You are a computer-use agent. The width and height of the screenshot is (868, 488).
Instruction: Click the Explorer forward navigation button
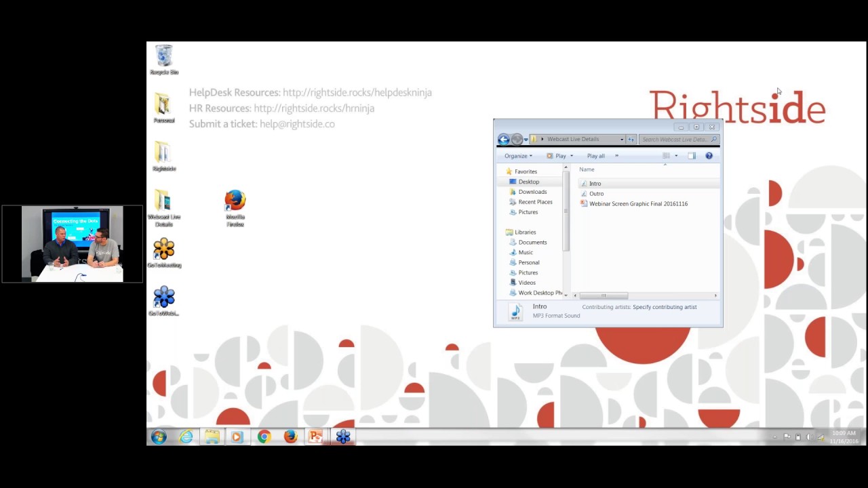click(x=517, y=140)
